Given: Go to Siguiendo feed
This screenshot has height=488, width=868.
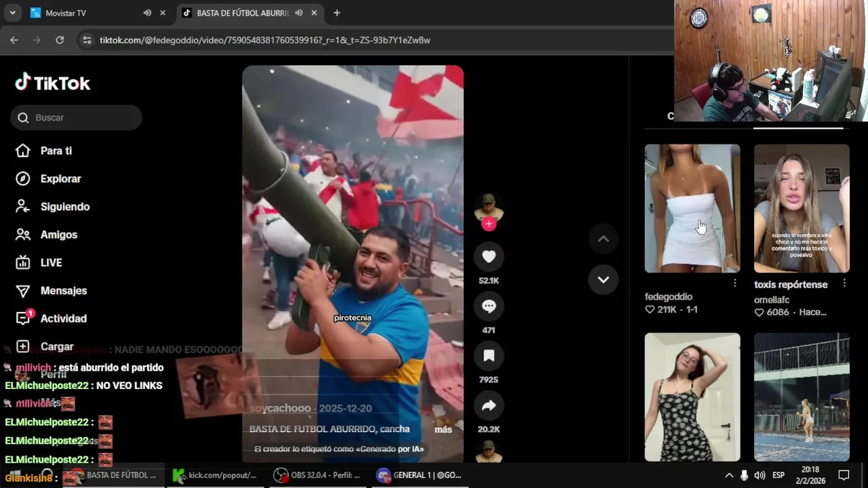Looking at the screenshot, I should pyautogui.click(x=64, y=206).
